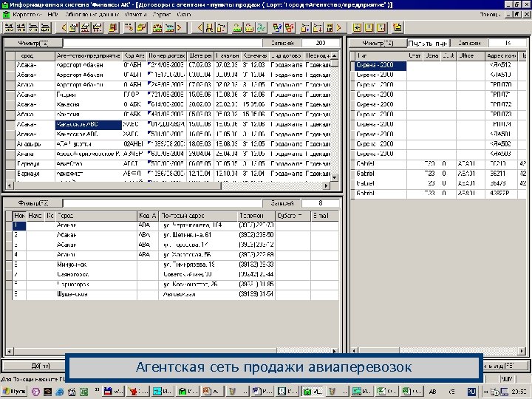The image size is (532, 399).
Task: Click the Почтовый адрес column header
Action: click(x=198, y=216)
